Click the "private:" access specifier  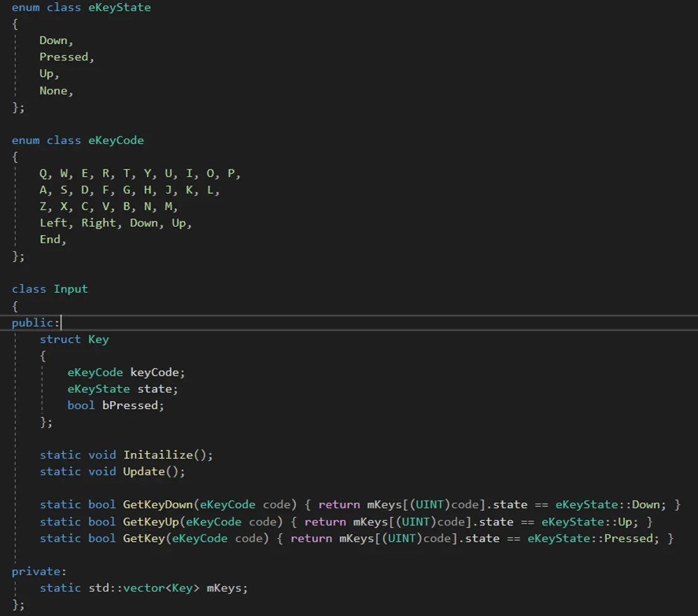click(39, 571)
